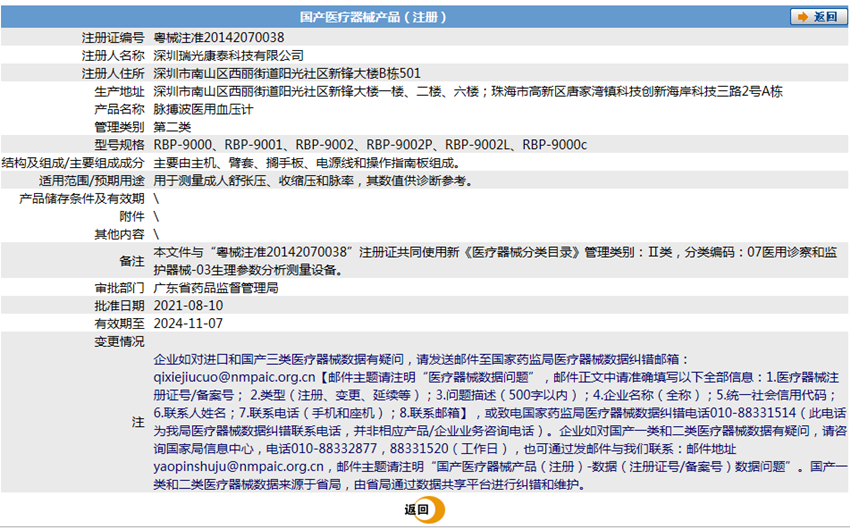The image size is (850, 529).
Task: Select model list starting RBP-9000
Action: (x=370, y=145)
